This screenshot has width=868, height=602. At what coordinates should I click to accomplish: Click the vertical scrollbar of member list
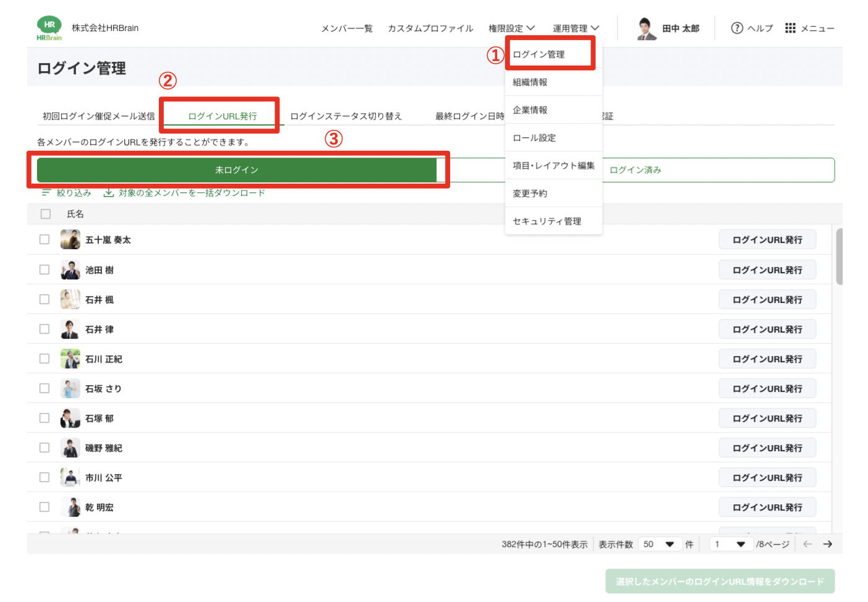[839, 256]
